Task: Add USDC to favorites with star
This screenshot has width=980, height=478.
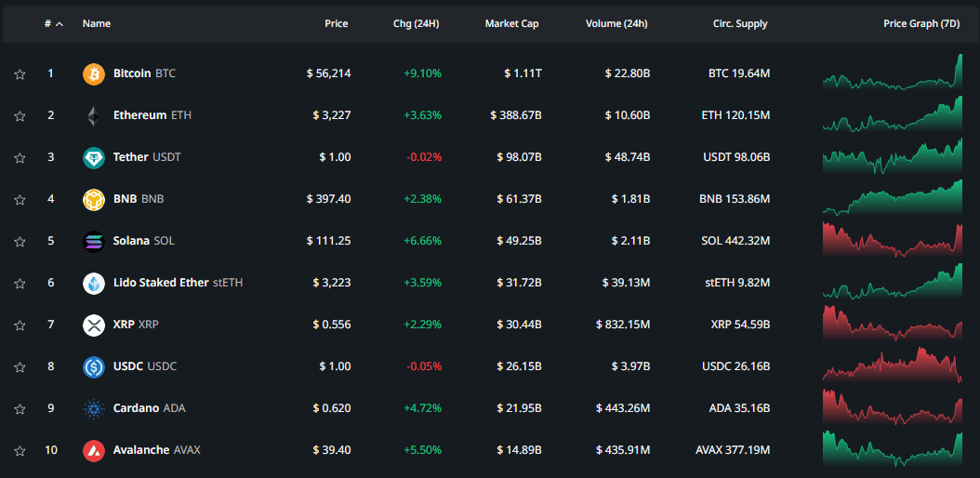Action: click(20, 366)
